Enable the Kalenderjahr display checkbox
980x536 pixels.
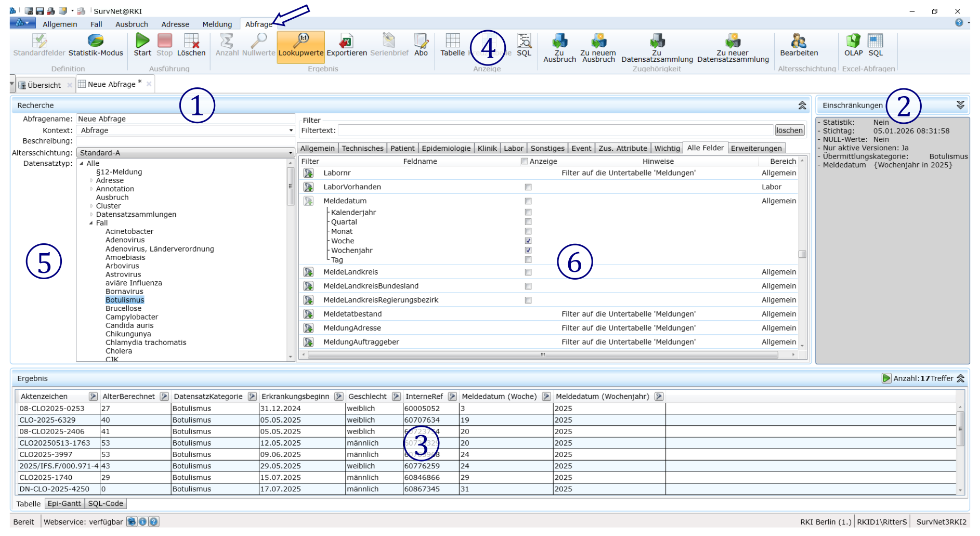pos(528,212)
